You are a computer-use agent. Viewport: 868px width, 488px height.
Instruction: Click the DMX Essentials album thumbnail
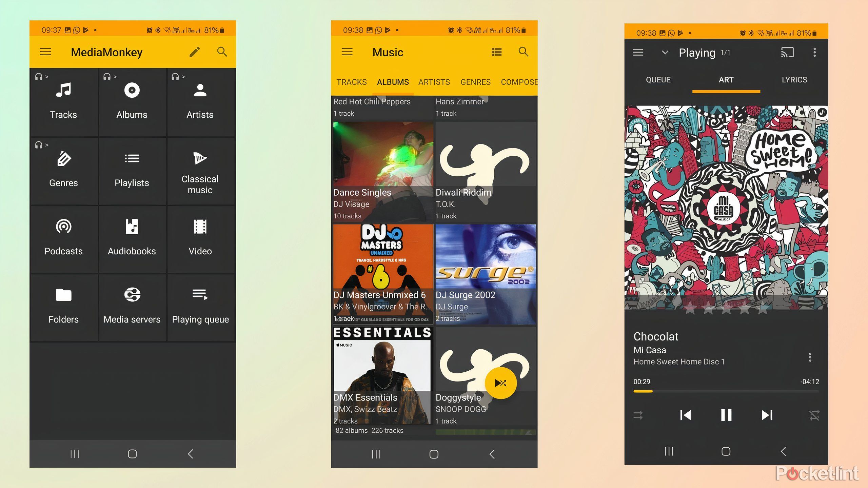[383, 376]
